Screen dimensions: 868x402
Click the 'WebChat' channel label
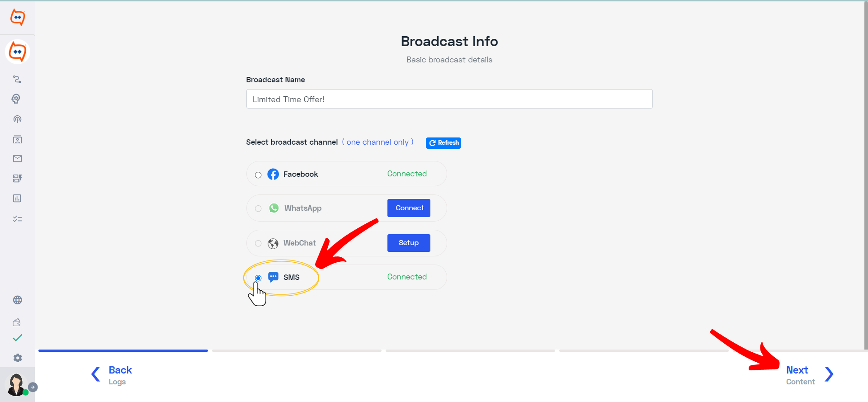(x=300, y=243)
